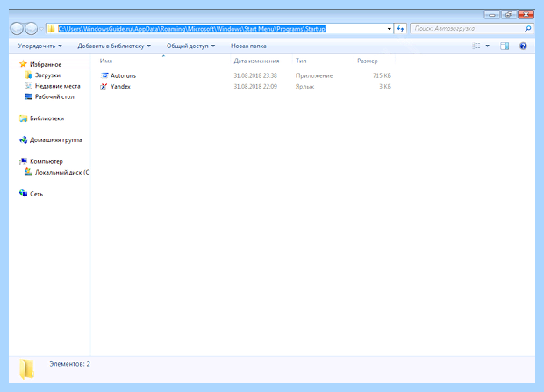Select Избранное in the navigation pane
This screenshot has height=392, width=544.
point(46,64)
